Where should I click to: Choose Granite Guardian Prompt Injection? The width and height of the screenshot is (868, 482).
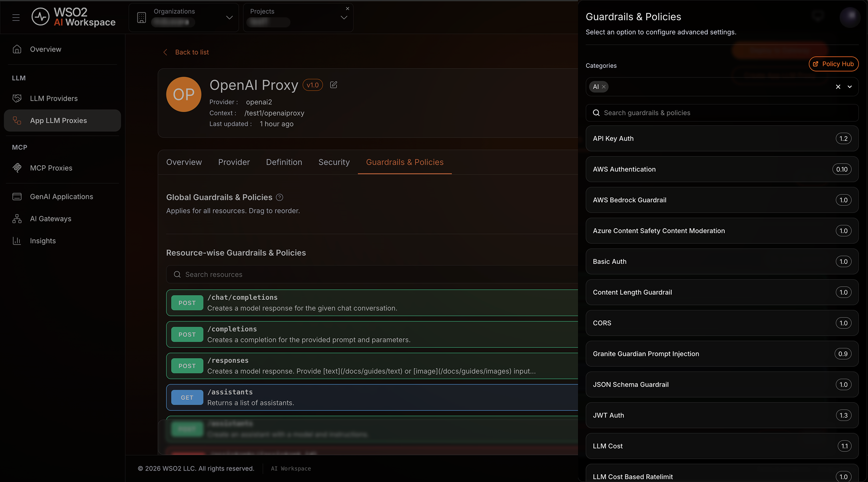pyautogui.click(x=722, y=354)
